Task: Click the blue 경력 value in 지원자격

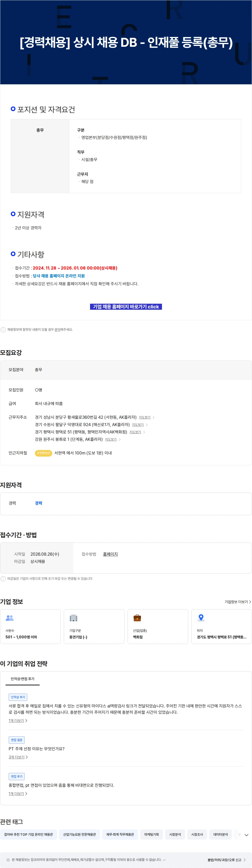Action: pyautogui.click(x=39, y=503)
